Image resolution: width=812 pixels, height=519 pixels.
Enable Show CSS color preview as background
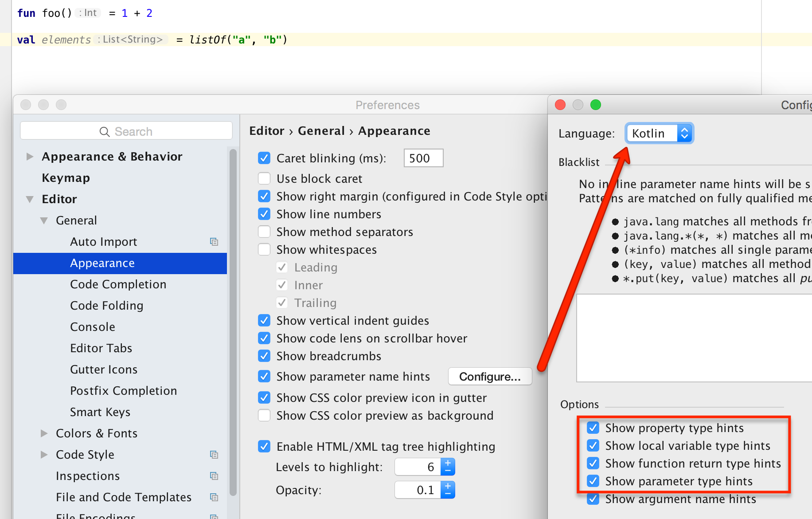[x=264, y=415]
